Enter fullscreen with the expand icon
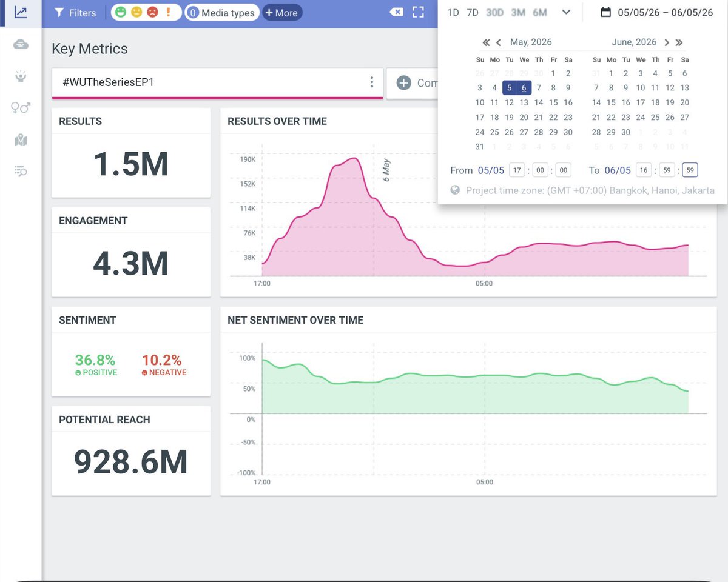This screenshot has height=582, width=728. (x=418, y=12)
